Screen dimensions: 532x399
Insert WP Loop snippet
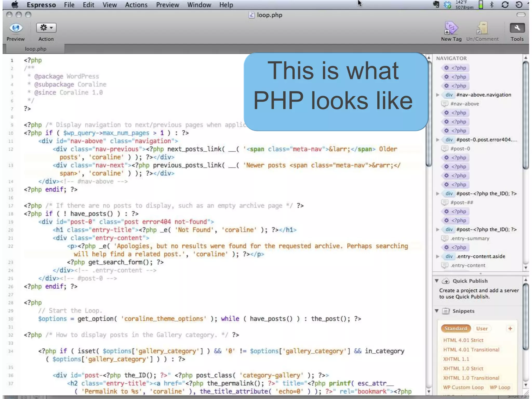point(500,387)
